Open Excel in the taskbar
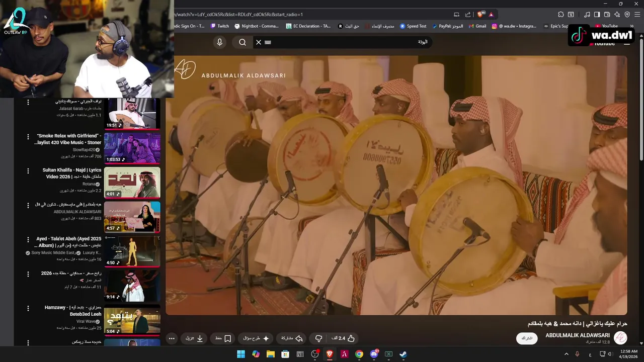This screenshot has width=644, height=362. (x=389, y=354)
